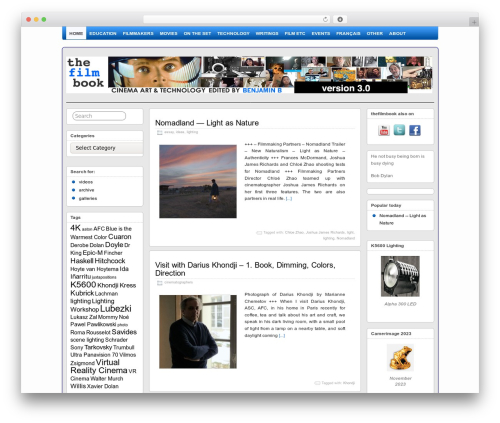This screenshot has width=500, height=423.
Task: Click the Kubrick tag
Action: point(82,293)
